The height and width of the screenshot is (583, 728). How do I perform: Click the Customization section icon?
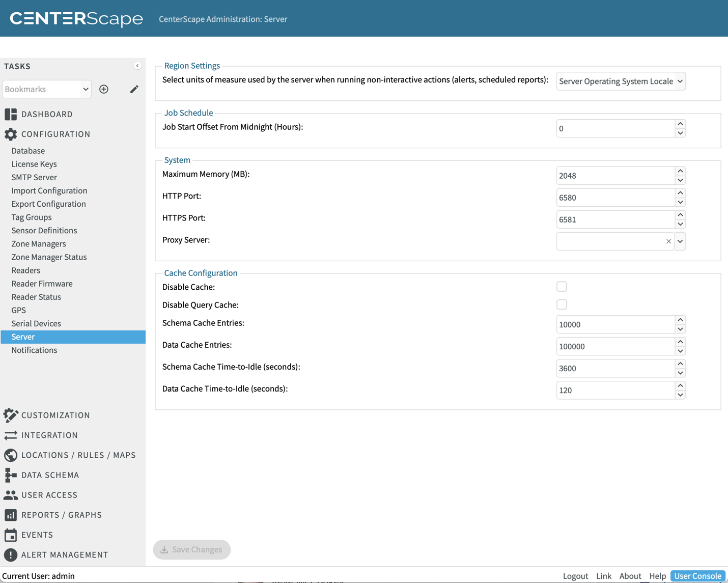point(11,415)
